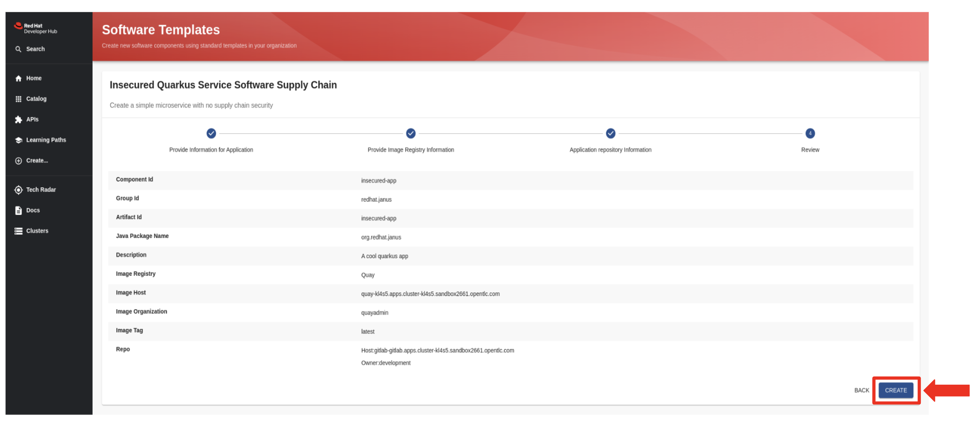Click the Image Host value text
Screen dimensions: 980x428
[430, 294]
